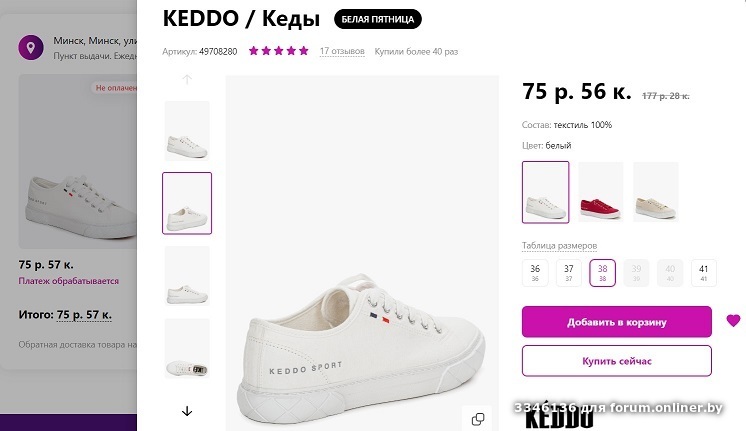Select size 37
Viewport: 746px width, 431px height.
569,273
